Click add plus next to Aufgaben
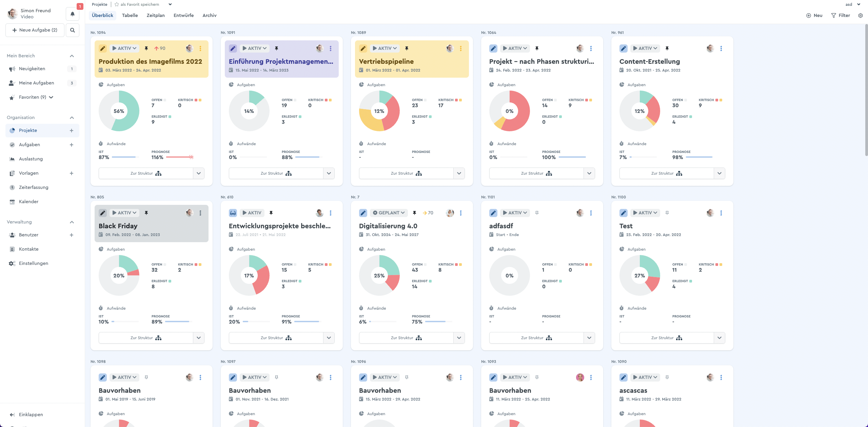868x427 pixels. 72,145
